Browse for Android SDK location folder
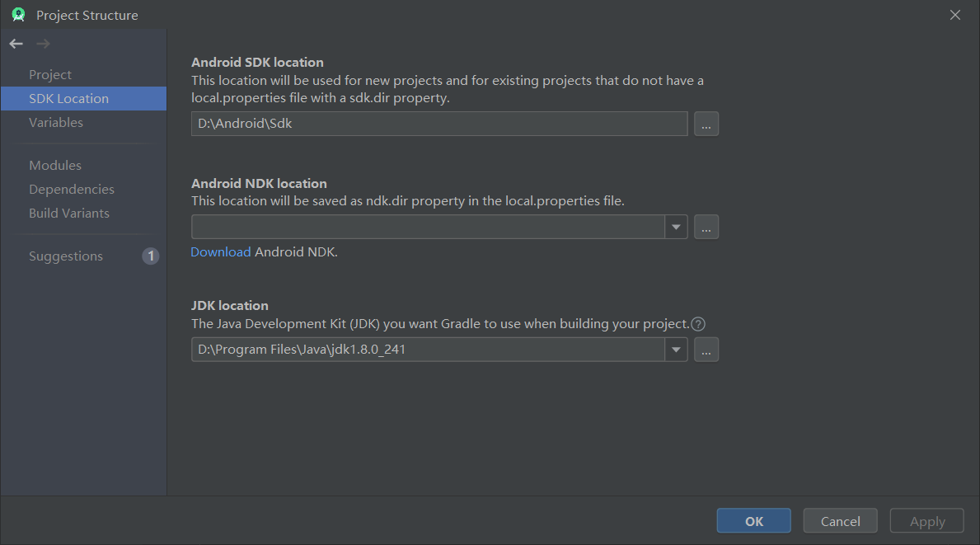 click(706, 124)
